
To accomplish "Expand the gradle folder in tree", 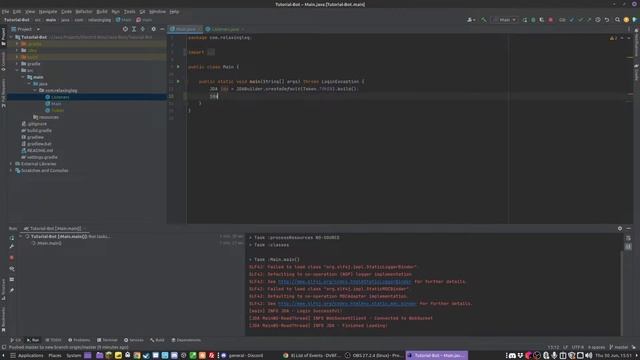I will coord(17,64).
